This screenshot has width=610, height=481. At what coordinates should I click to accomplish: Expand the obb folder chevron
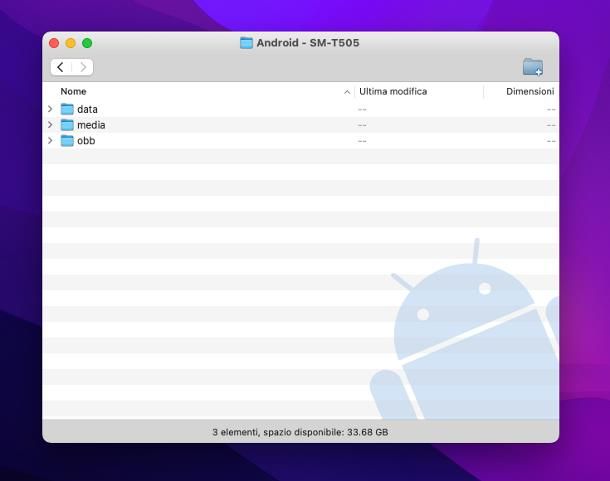tap(50, 140)
